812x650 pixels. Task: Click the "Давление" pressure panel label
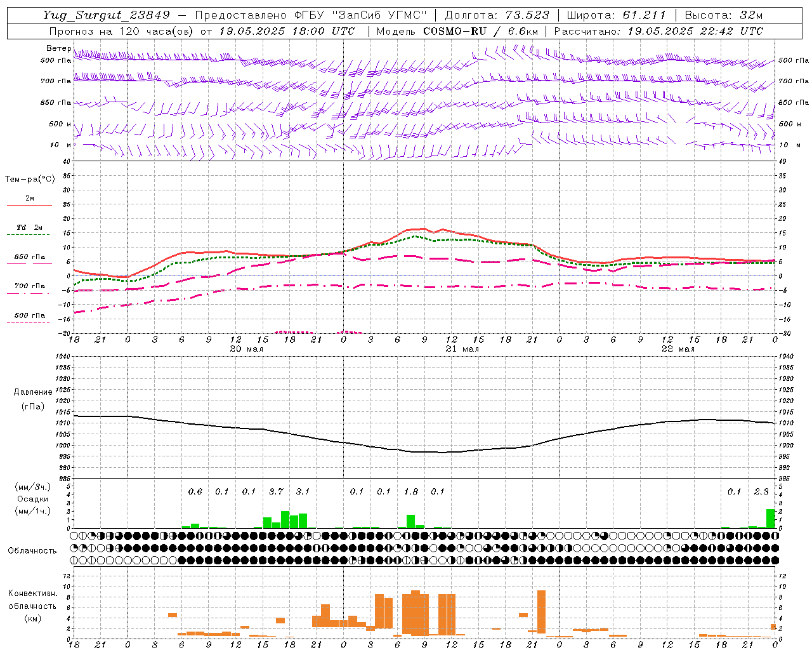point(32,392)
